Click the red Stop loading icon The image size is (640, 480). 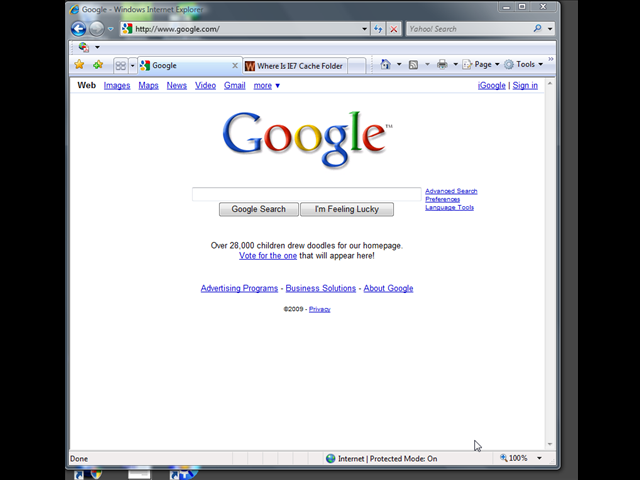tap(393, 29)
